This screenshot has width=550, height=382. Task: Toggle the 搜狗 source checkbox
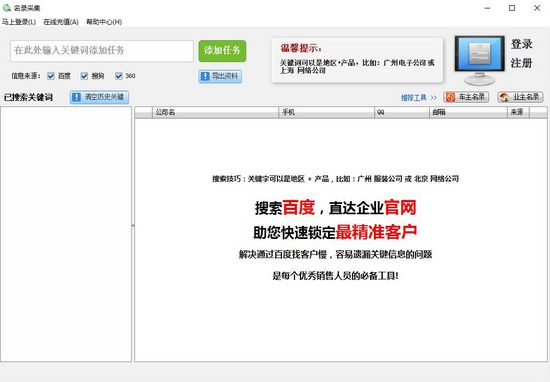tap(84, 76)
